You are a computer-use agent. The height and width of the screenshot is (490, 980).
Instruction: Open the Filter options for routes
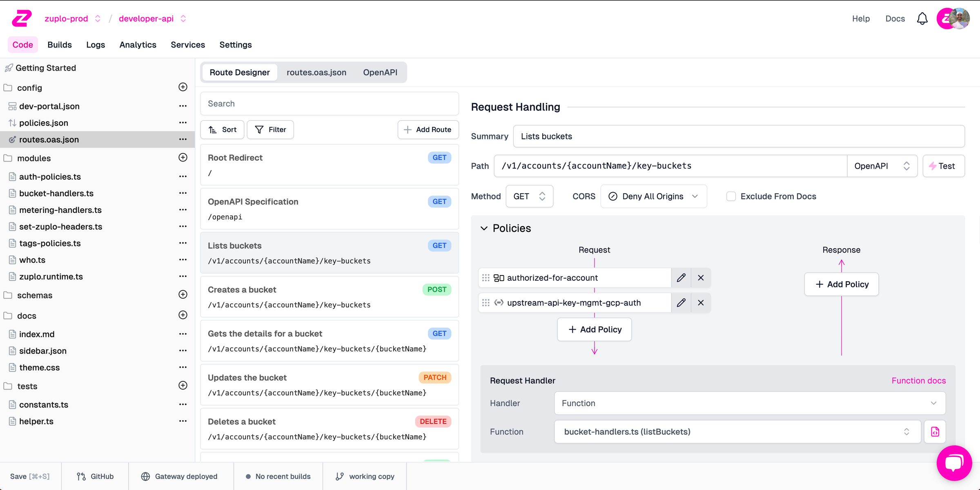pos(270,130)
